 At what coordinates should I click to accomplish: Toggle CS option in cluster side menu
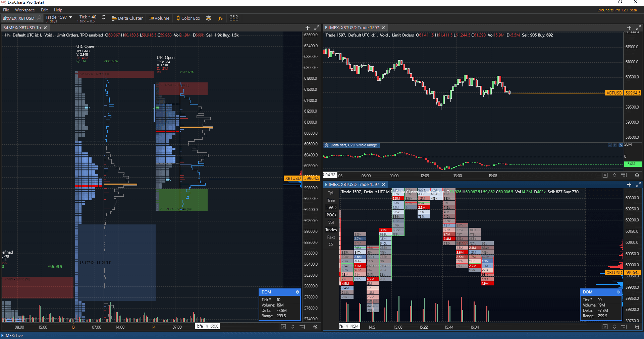click(331, 245)
